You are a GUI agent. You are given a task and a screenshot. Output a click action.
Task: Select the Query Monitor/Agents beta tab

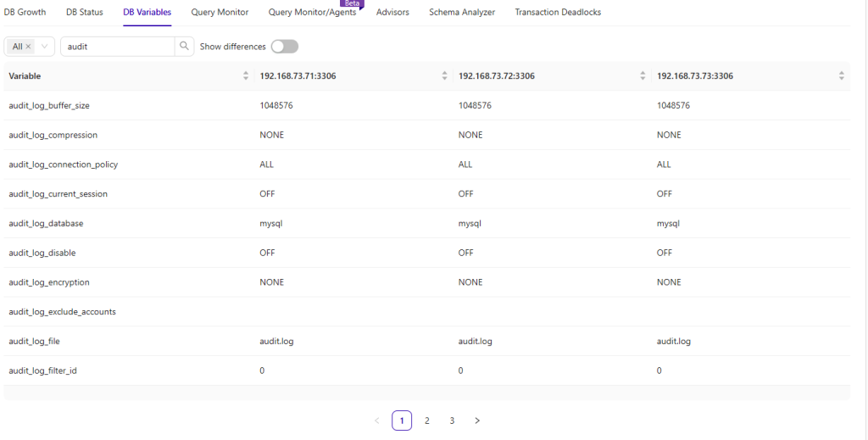click(x=312, y=13)
